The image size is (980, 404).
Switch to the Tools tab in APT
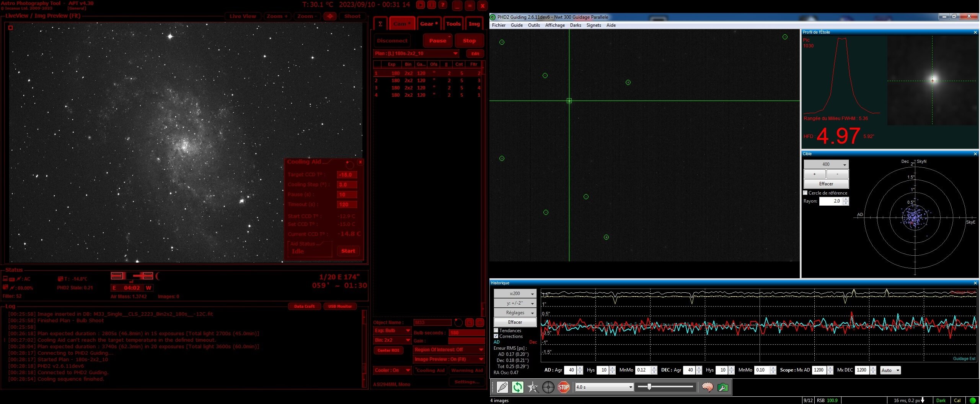453,24
